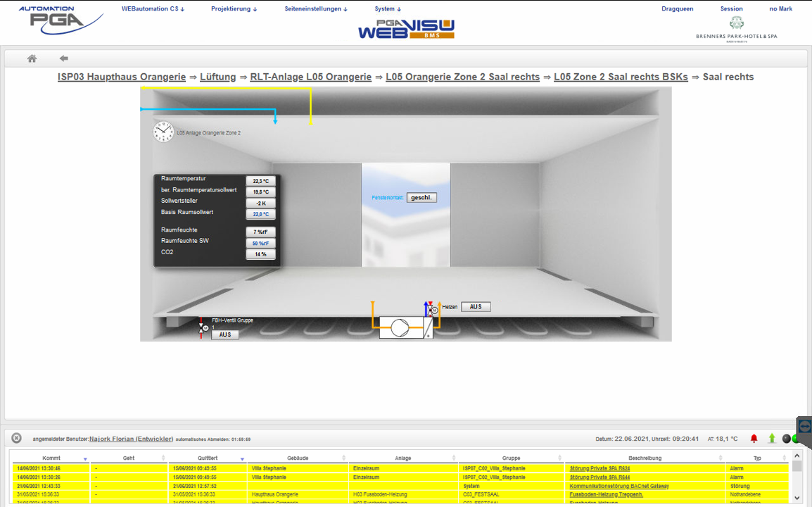The width and height of the screenshot is (812, 507).
Task: Open RLT-Anlage L05 Orangerie breadcrumb link
Action: (311, 77)
